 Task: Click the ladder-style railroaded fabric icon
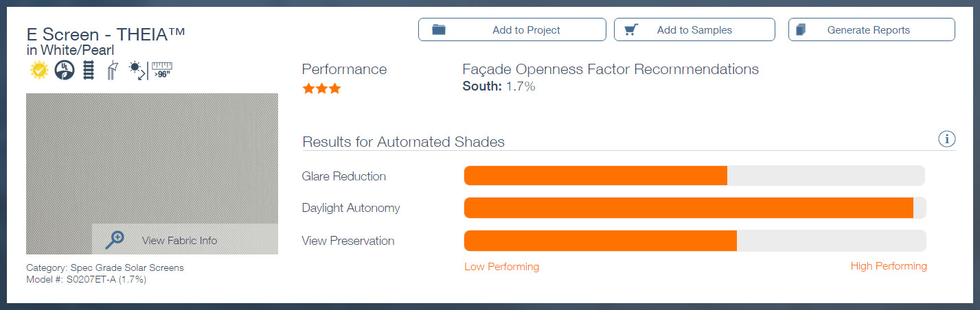[x=88, y=70]
